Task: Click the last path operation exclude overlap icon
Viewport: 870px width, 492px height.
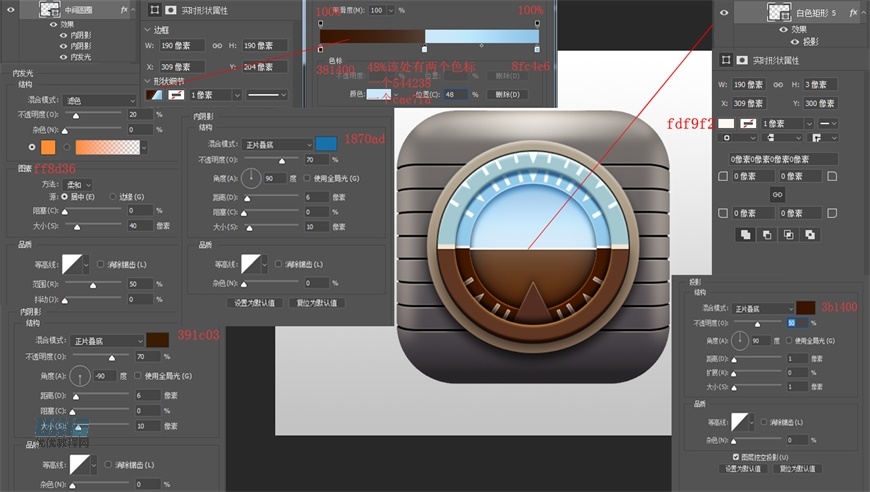Action: (x=811, y=234)
